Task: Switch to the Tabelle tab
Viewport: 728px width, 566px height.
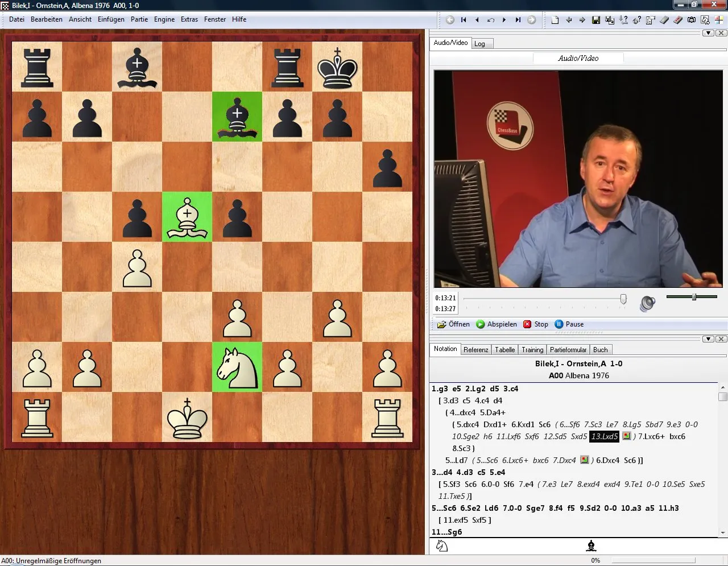Action: [x=505, y=350]
